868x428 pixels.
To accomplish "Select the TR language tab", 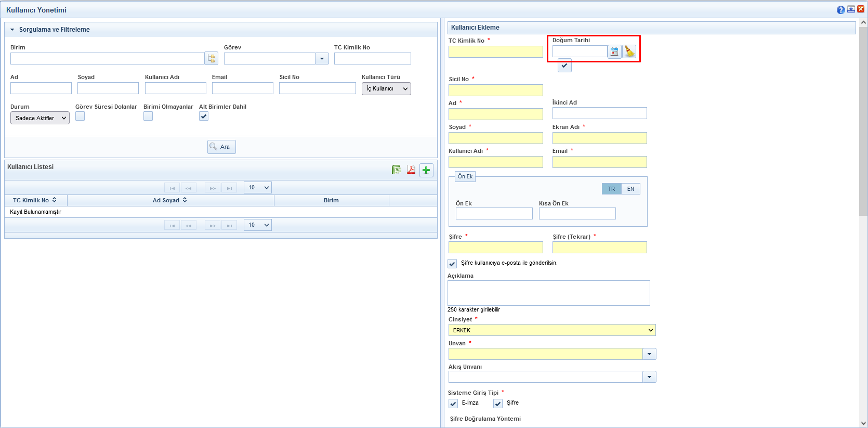I will click(611, 189).
